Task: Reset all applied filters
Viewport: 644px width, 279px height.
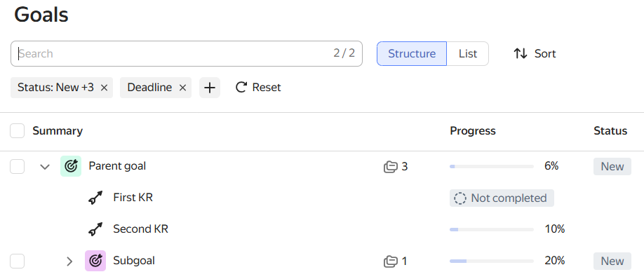Action: click(x=258, y=88)
